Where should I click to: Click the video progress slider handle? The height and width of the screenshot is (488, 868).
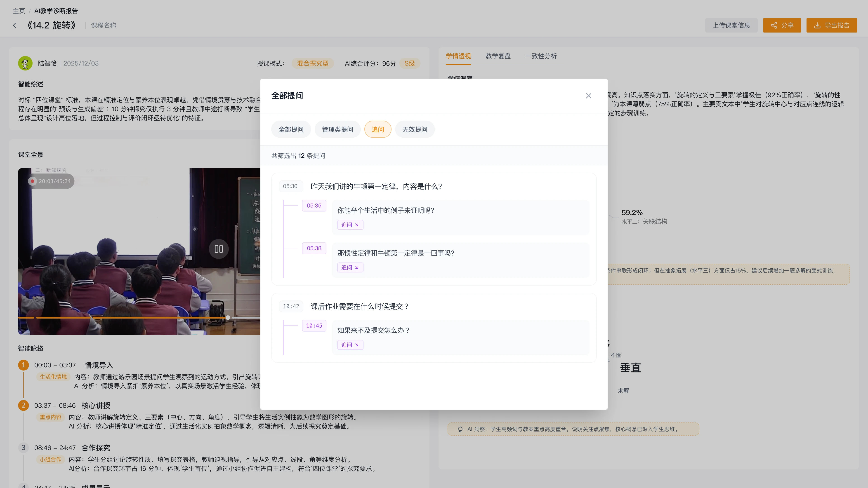[x=228, y=318]
